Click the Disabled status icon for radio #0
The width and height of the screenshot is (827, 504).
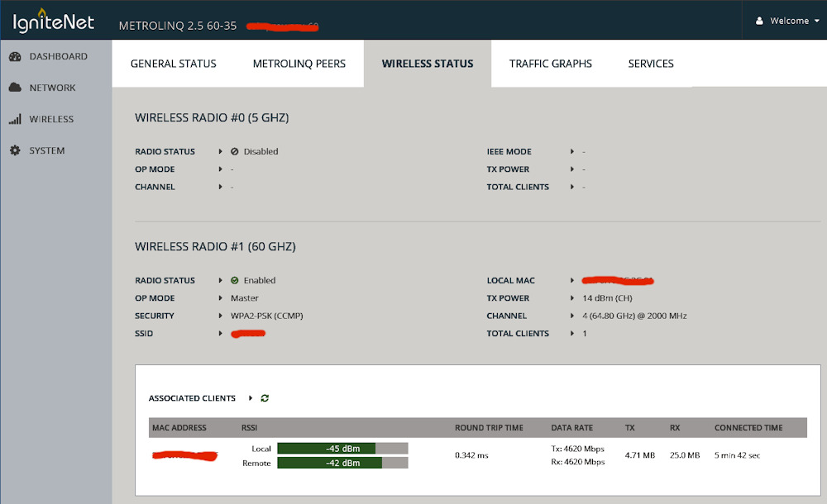coord(235,151)
